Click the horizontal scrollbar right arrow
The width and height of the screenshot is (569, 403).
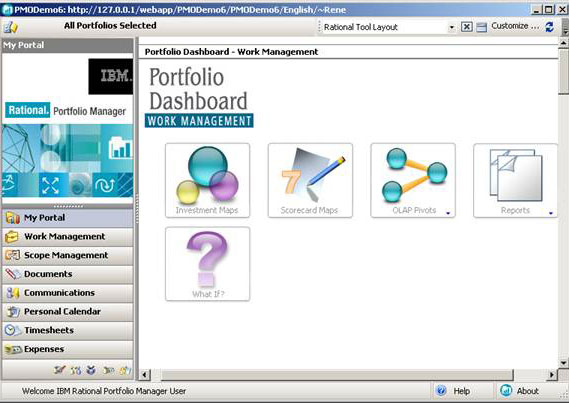(x=552, y=375)
